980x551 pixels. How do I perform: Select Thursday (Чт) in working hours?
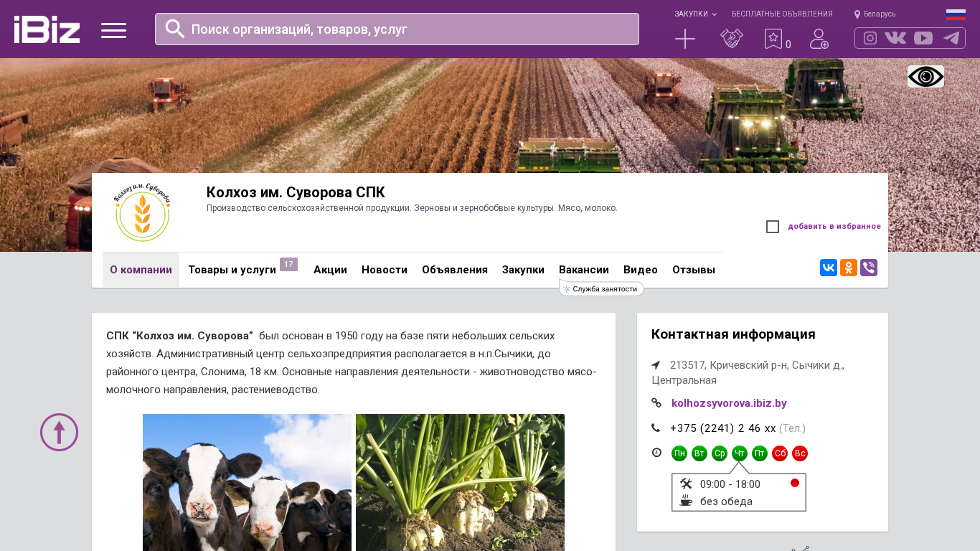click(x=740, y=453)
